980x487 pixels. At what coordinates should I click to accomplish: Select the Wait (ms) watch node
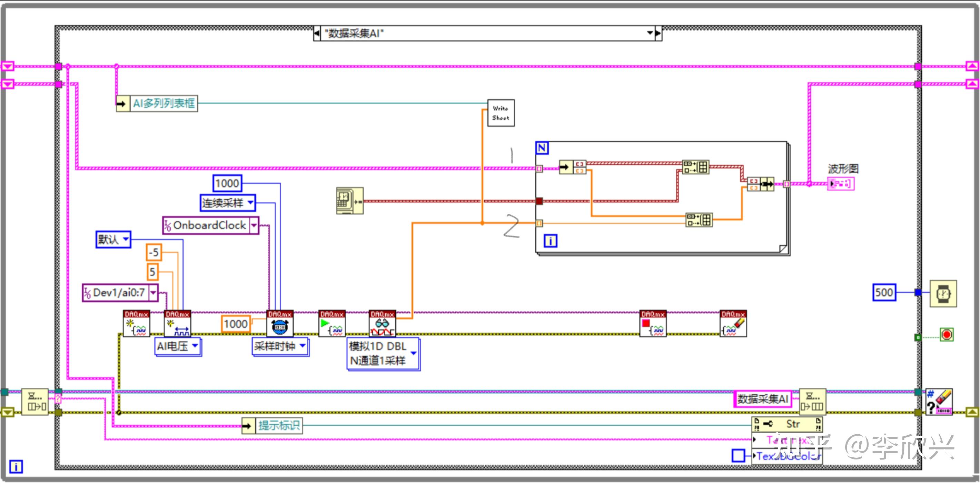click(x=943, y=294)
